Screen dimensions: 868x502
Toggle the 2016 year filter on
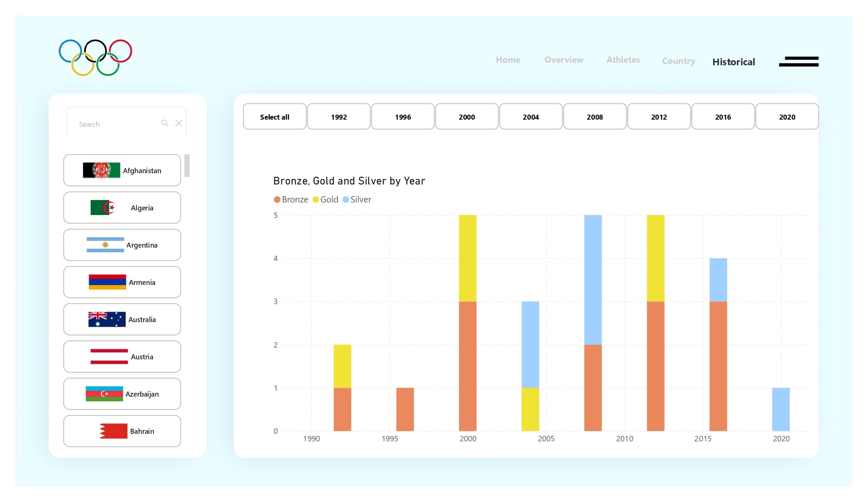tap(723, 116)
